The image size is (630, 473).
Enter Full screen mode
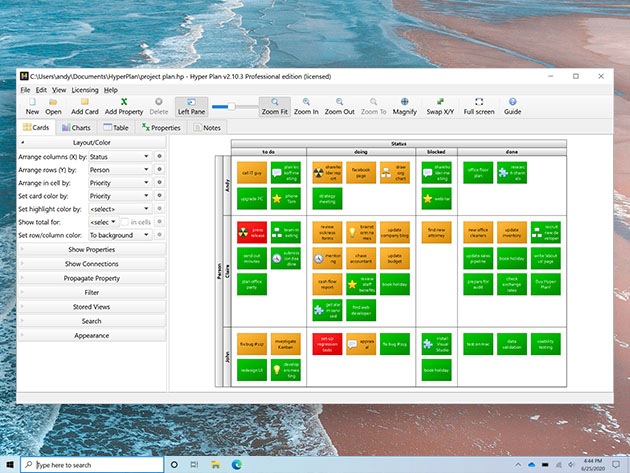click(x=479, y=102)
